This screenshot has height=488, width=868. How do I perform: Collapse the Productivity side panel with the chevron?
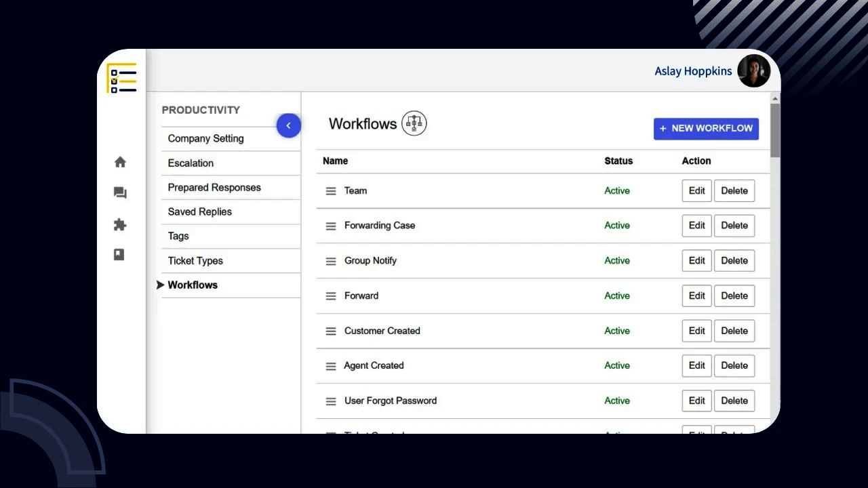(x=288, y=125)
